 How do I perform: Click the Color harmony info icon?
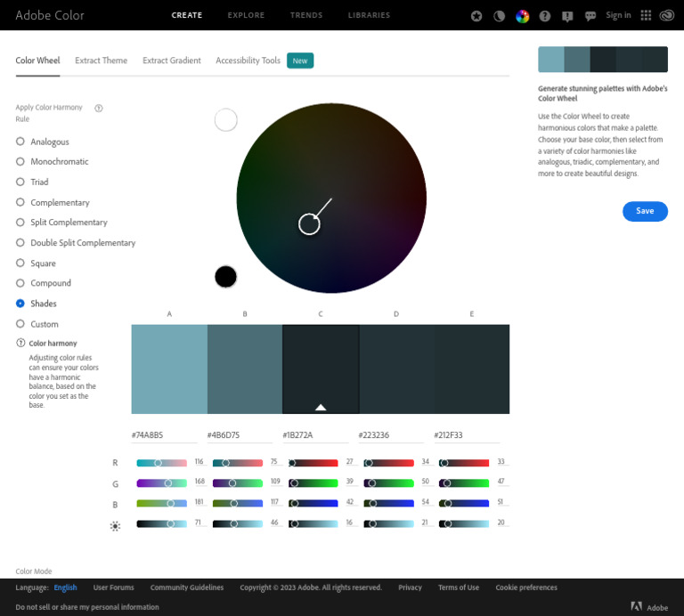click(20, 343)
